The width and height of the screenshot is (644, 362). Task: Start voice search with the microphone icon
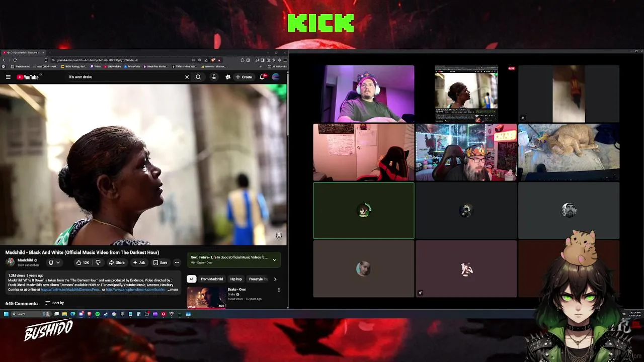pos(214,77)
